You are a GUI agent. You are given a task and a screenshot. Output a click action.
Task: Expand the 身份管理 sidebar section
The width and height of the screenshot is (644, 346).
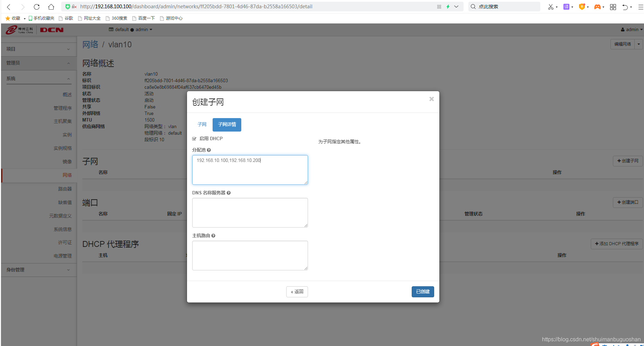39,270
